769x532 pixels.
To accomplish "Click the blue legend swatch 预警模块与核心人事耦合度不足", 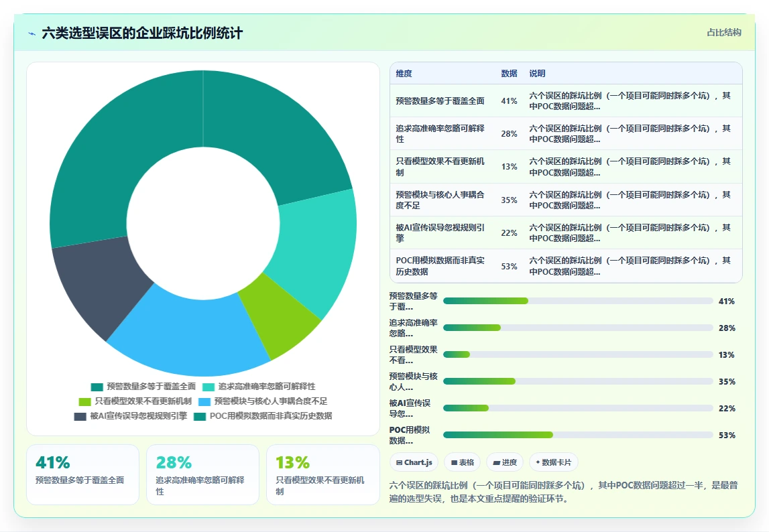I will pos(204,401).
